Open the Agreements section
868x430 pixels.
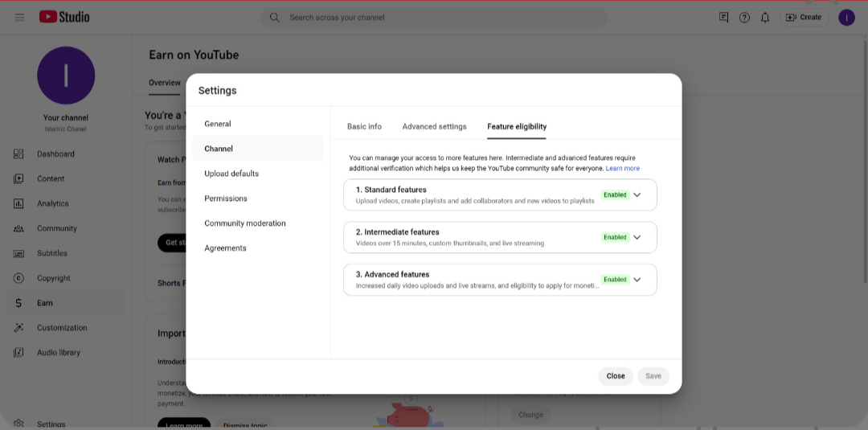pos(258,248)
